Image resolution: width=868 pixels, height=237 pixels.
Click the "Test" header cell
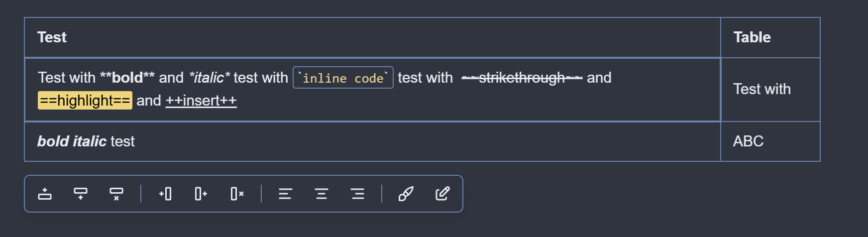(x=52, y=37)
